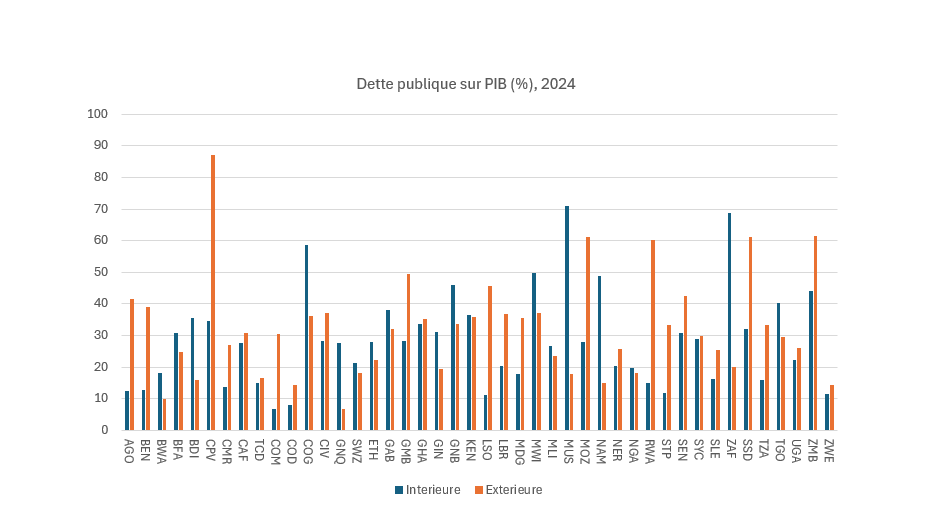Click the 50 value on vertical axis
This screenshot has height=515, width=947.
[x=101, y=272]
